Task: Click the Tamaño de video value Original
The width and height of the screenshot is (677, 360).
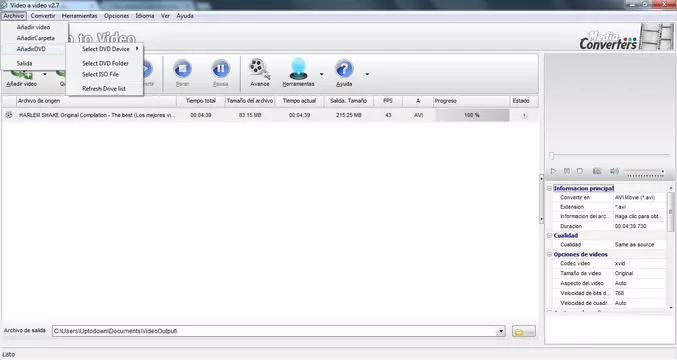Action: click(624, 273)
